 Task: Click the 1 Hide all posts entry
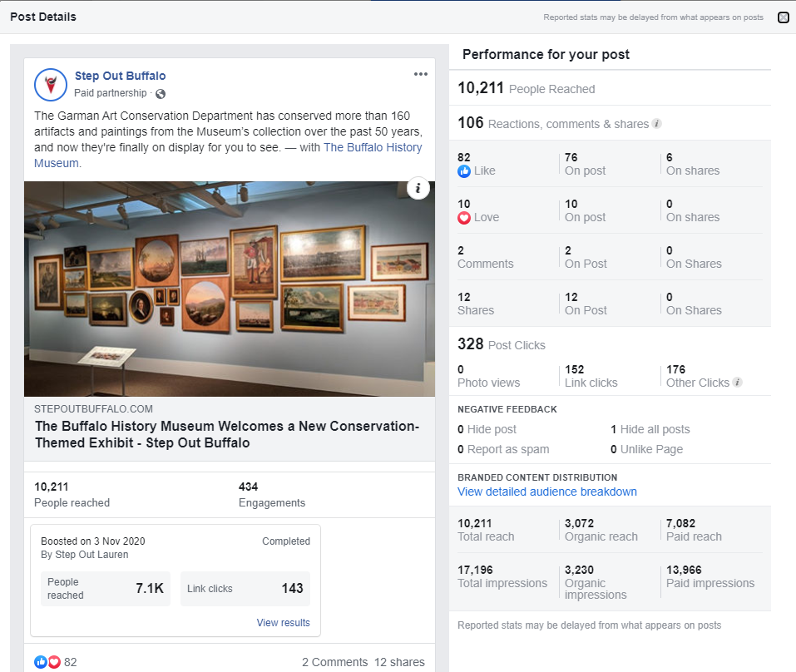pyautogui.click(x=650, y=429)
